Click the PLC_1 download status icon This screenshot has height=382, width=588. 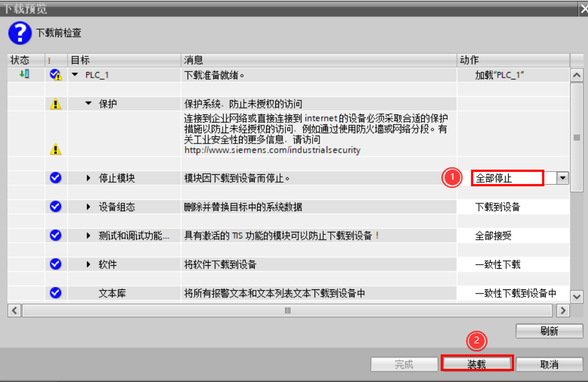[x=24, y=74]
